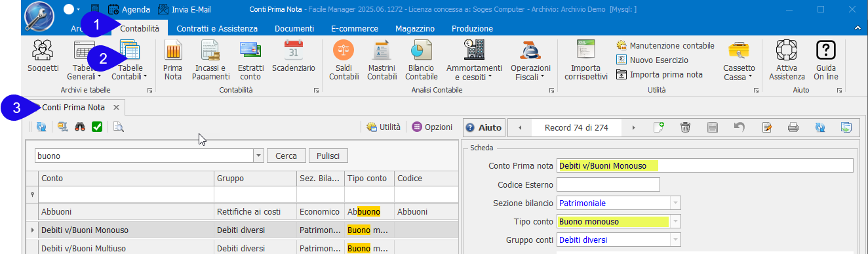The height and width of the screenshot is (254, 868).
Task: Click the Aiuto button
Action: pos(483,127)
